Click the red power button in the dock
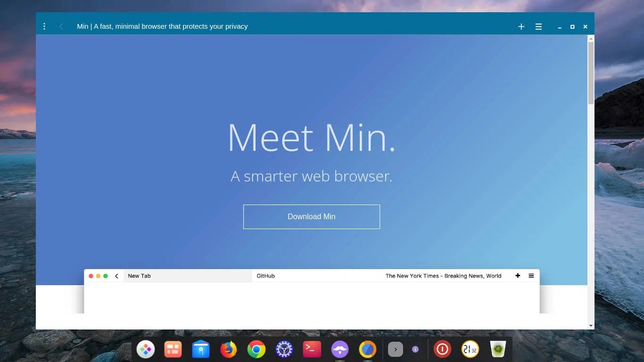This screenshot has width=644, height=362. tap(442, 349)
